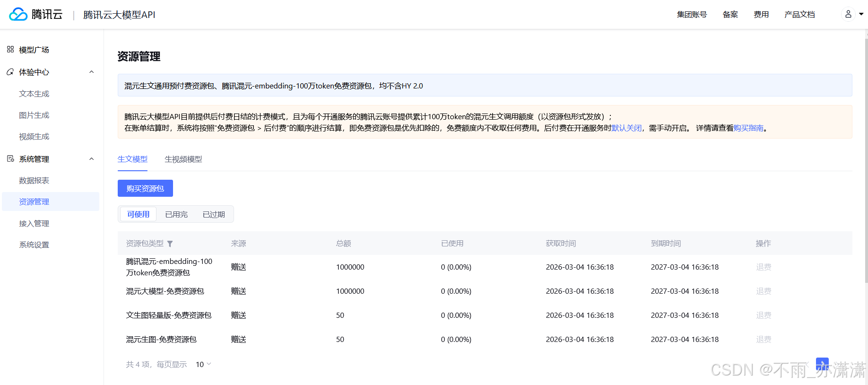Click the 到期时间 column header
Screen dimensions: 868x385
(x=666, y=244)
